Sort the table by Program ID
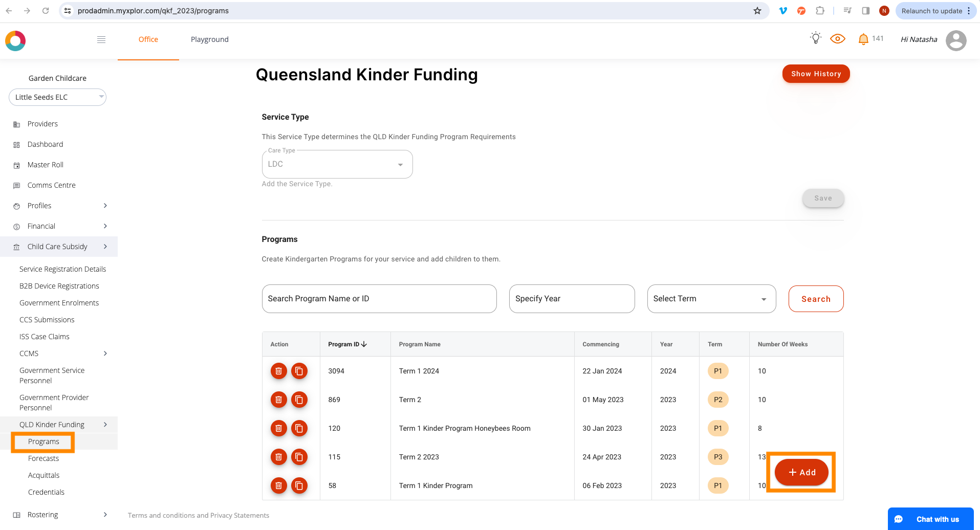The height and width of the screenshot is (530, 980). point(346,344)
